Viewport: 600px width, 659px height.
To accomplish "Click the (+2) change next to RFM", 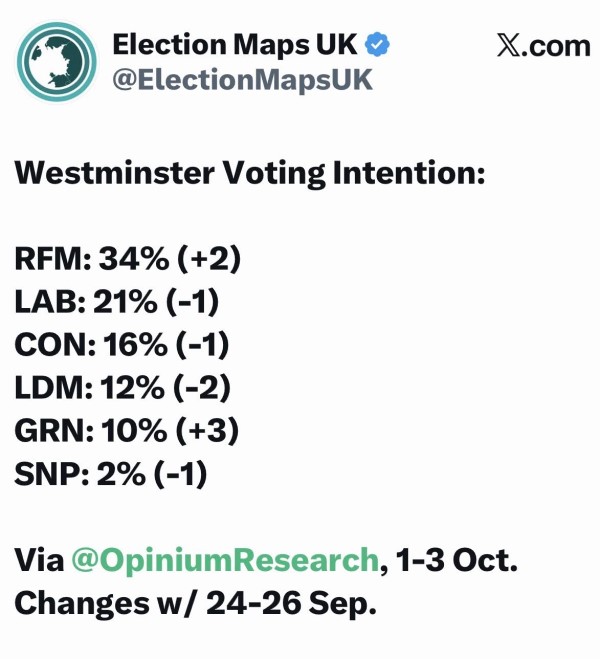I will [207, 259].
